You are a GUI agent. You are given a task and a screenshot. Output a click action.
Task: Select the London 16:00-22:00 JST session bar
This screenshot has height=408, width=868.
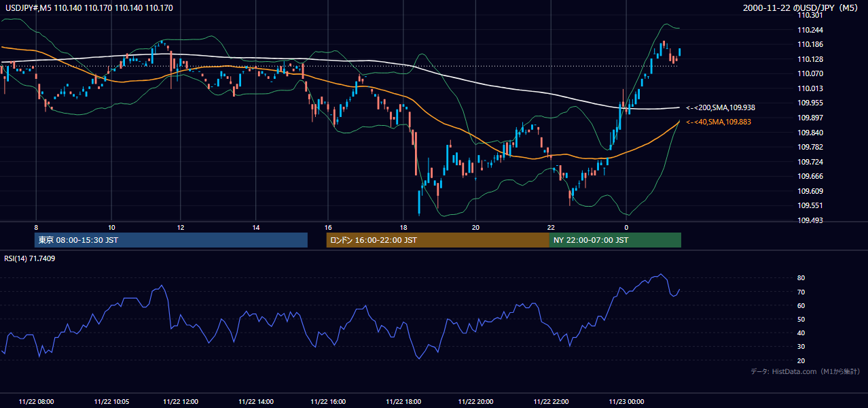click(437, 240)
